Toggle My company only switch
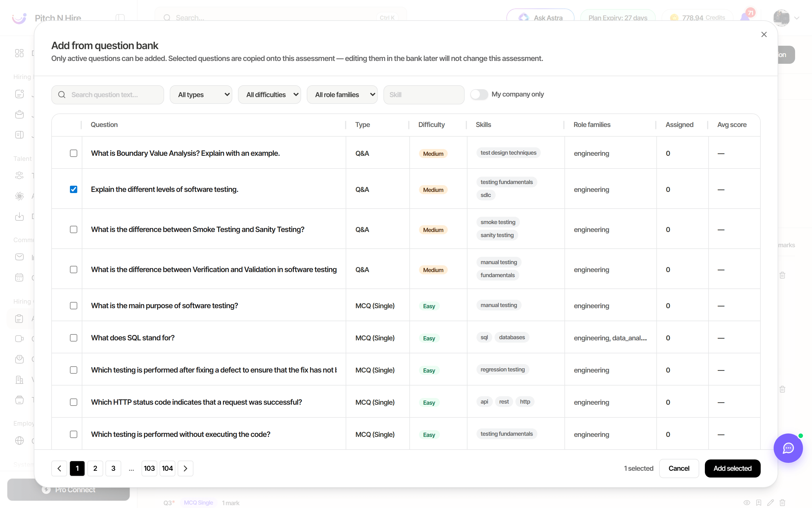The width and height of the screenshot is (812, 508). point(479,95)
